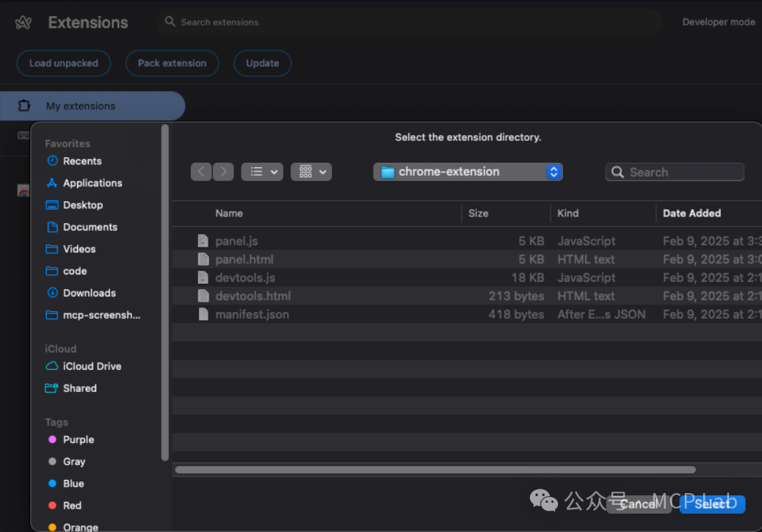Sort by Name column header
Image resolution: width=762 pixels, height=532 pixels.
point(229,214)
